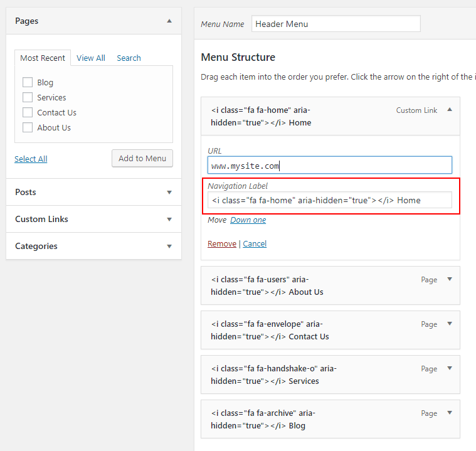Click the Remove link for Home item
This screenshot has width=476, height=451.
tap(222, 243)
